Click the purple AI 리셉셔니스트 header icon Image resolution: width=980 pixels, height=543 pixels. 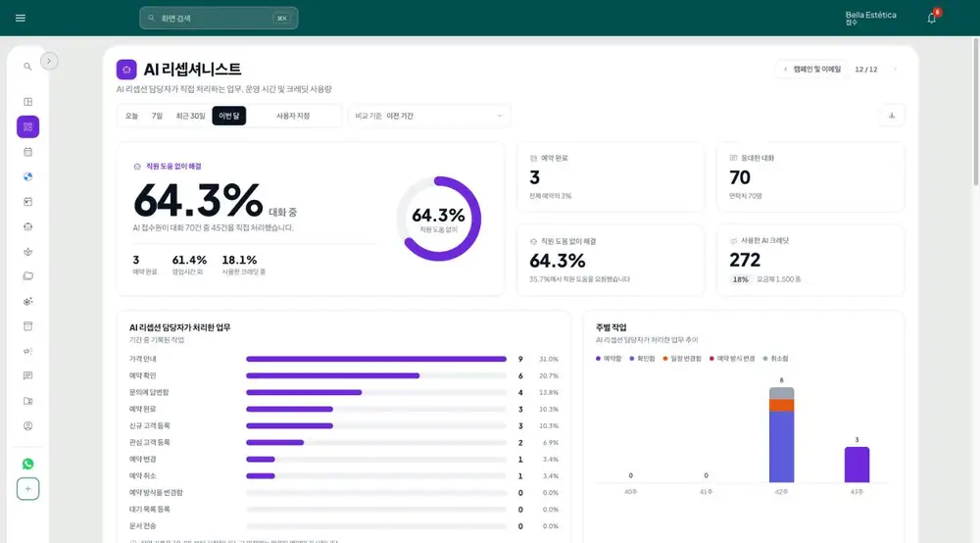pyautogui.click(x=126, y=70)
